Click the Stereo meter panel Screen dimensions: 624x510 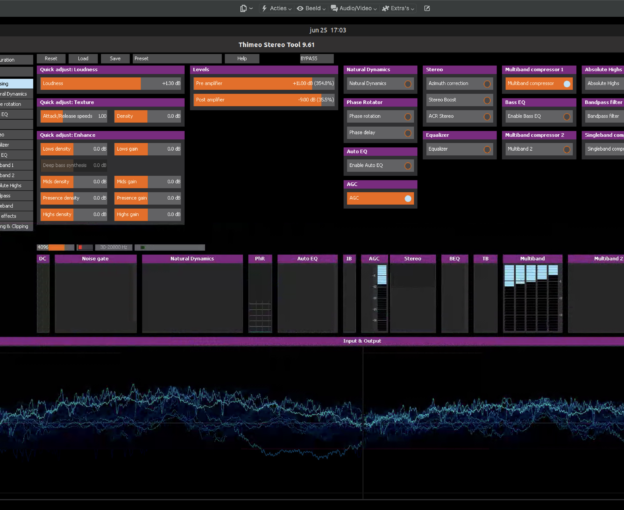tap(413, 294)
